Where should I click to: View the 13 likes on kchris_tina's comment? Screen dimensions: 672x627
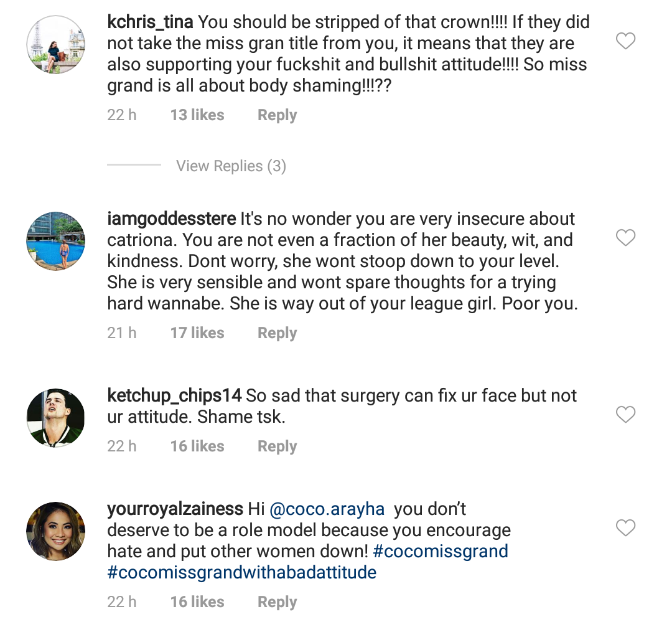pos(197,115)
